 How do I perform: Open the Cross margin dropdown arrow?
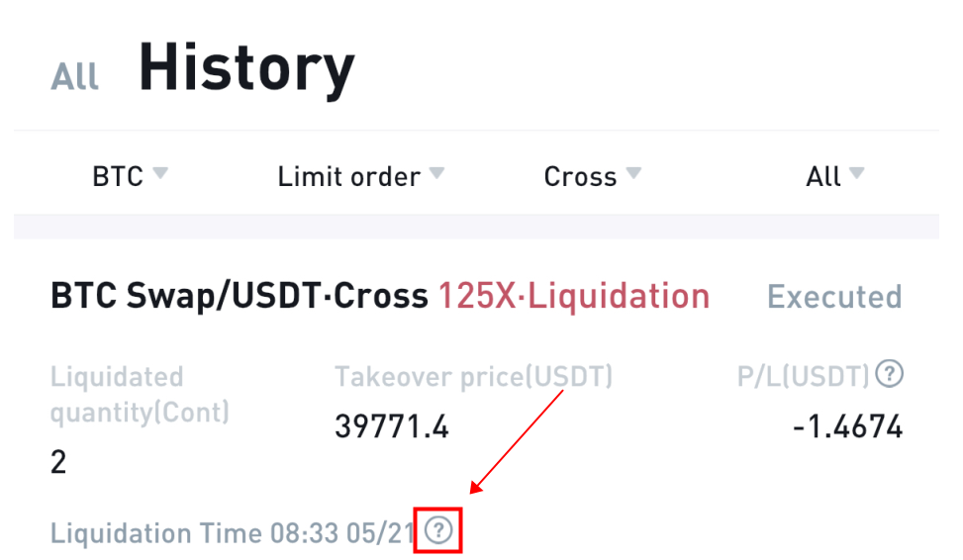click(633, 173)
